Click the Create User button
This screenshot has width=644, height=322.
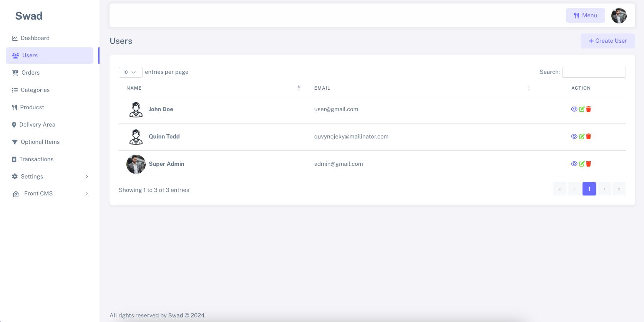pyautogui.click(x=607, y=41)
